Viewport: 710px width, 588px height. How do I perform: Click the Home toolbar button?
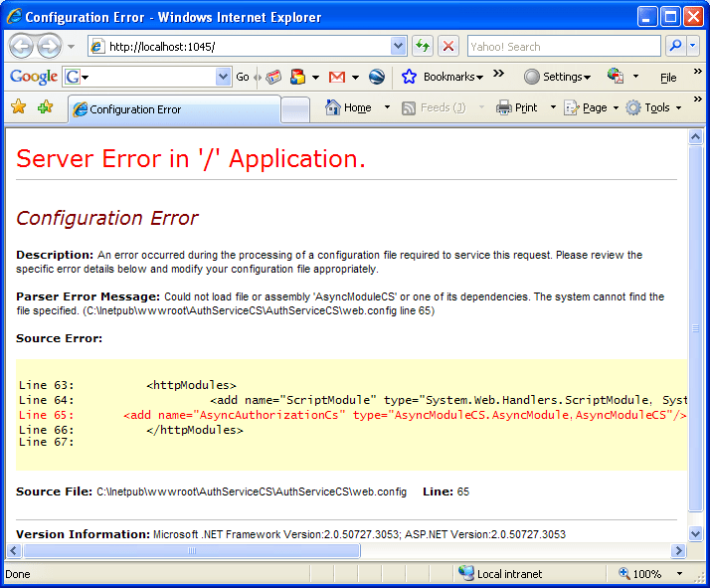(348, 107)
